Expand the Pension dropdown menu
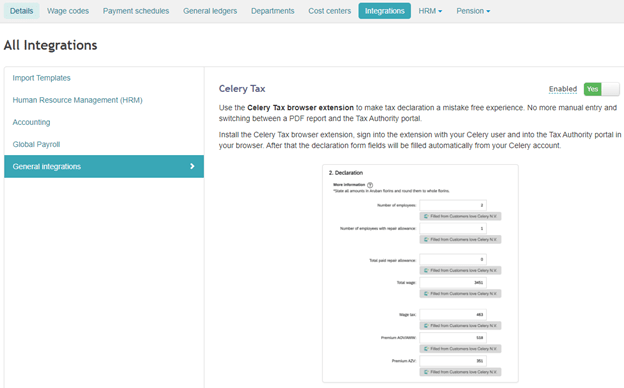 (473, 11)
